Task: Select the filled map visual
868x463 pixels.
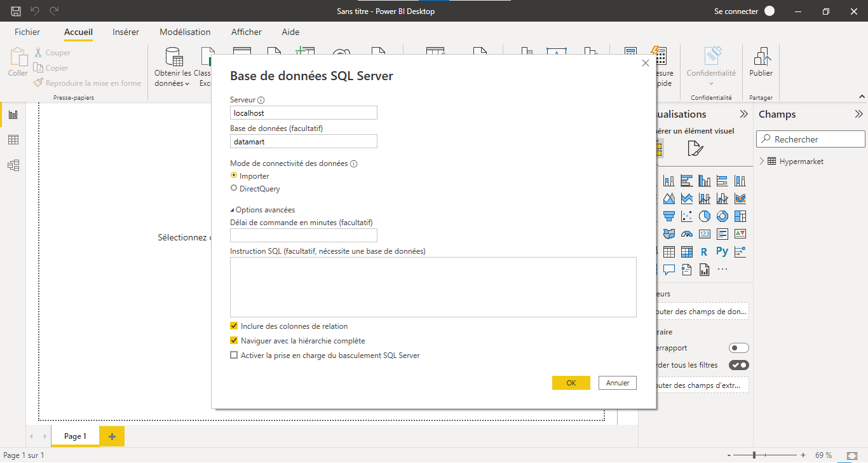Action: pyautogui.click(x=668, y=234)
